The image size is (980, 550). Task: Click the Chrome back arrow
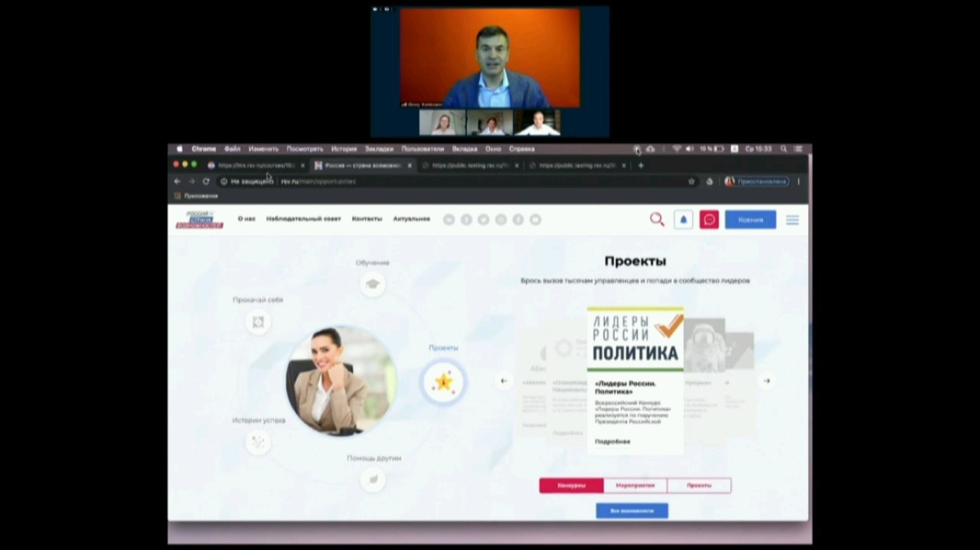[x=178, y=181]
